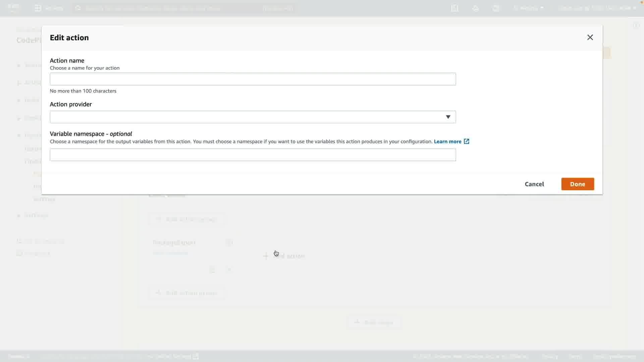Open the help question mark icon

(x=496, y=8)
